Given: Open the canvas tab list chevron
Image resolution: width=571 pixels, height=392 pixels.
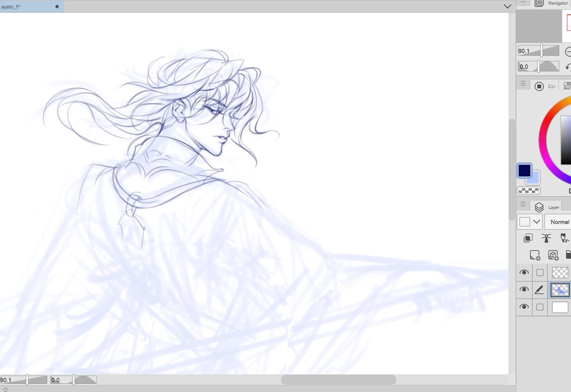Looking at the screenshot, I should point(507,7).
